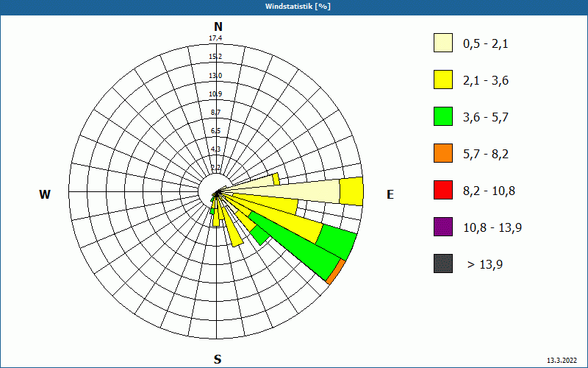Screen dimensions: 588x368
Task: Click the red 8,2 - 10,8 legend swatch
Action: (443, 190)
